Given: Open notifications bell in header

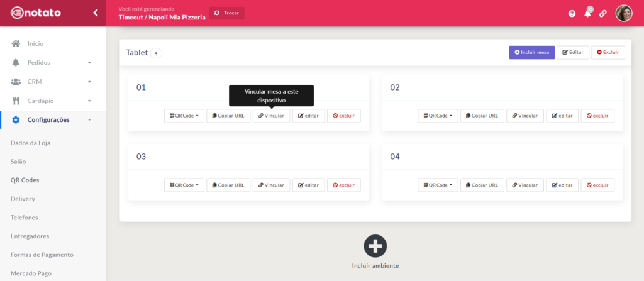Looking at the screenshot, I should point(587,13).
